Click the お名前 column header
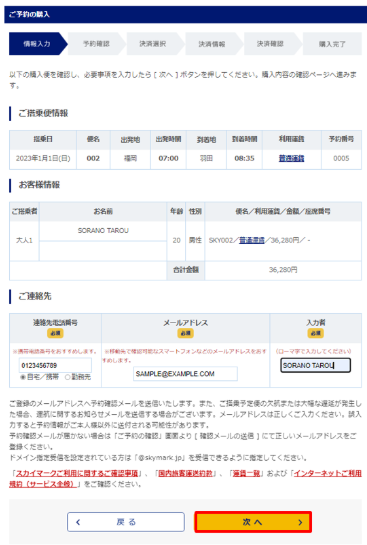Screen dimensions: 367x545 point(103,211)
